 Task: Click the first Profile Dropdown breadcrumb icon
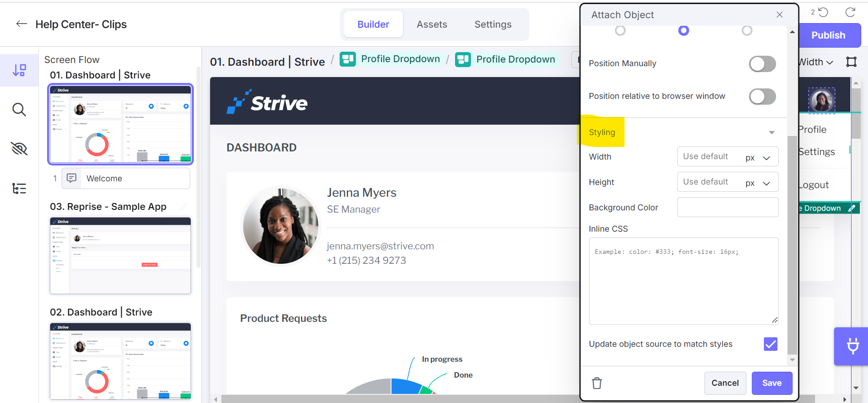347,59
